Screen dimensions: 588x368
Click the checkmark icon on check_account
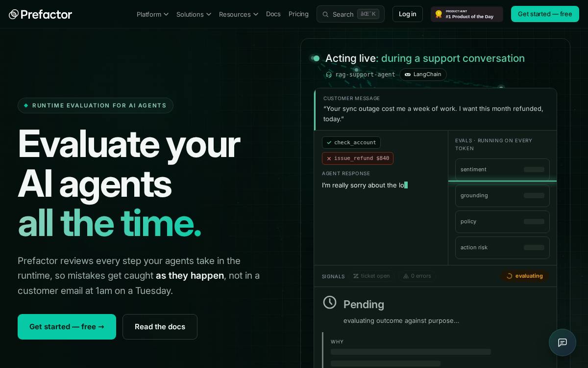point(329,143)
